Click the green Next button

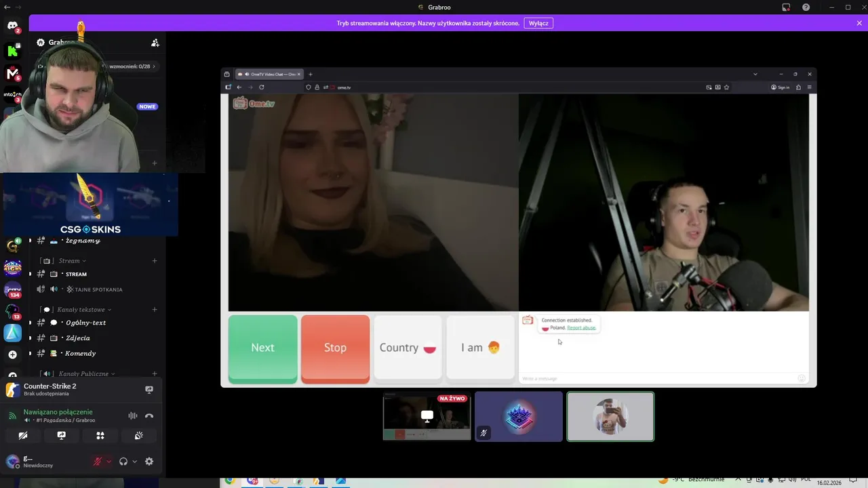click(x=262, y=348)
